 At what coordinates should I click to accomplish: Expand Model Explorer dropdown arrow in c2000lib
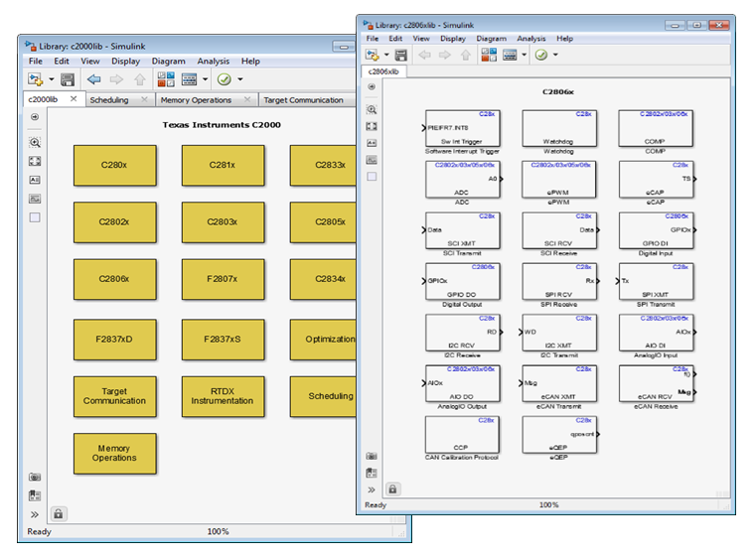[205, 79]
